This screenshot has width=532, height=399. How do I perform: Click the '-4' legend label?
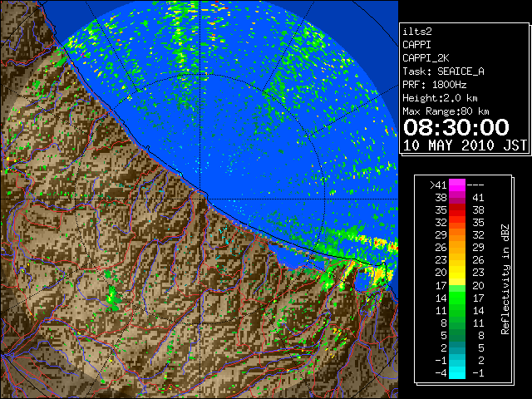[441, 373]
